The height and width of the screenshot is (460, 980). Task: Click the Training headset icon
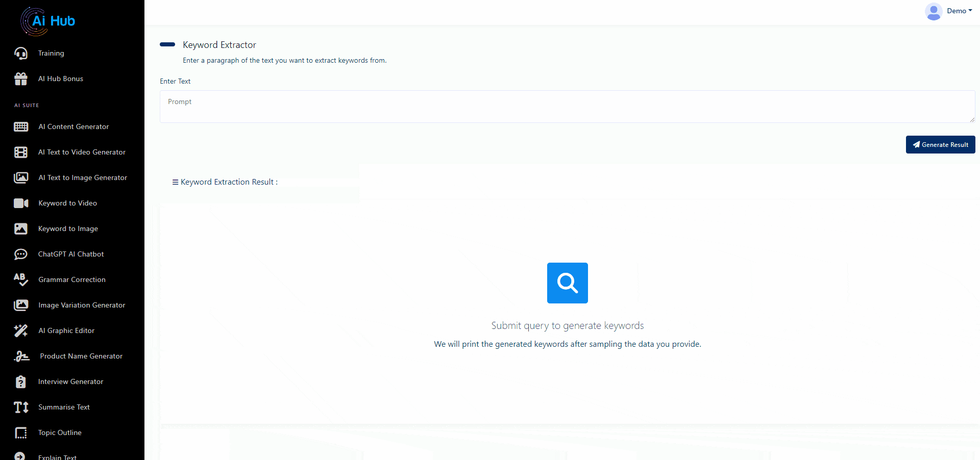[x=21, y=54]
